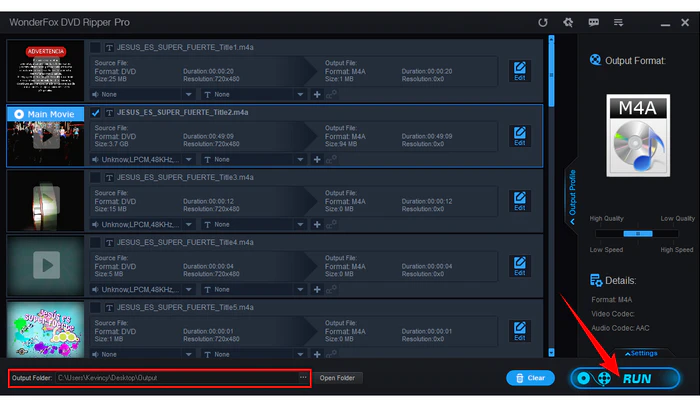Image resolution: width=700 pixels, height=407 pixels.
Task: Expand the Settings tab
Action: pos(642,353)
